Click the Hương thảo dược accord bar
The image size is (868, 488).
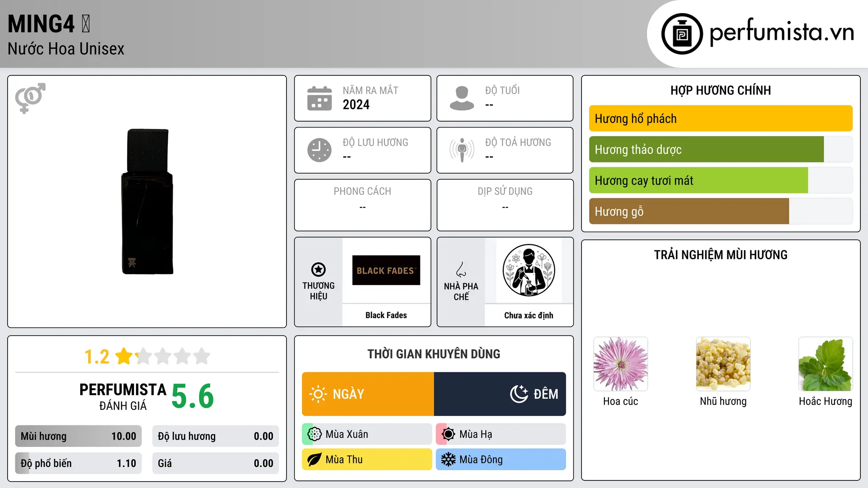721,150
